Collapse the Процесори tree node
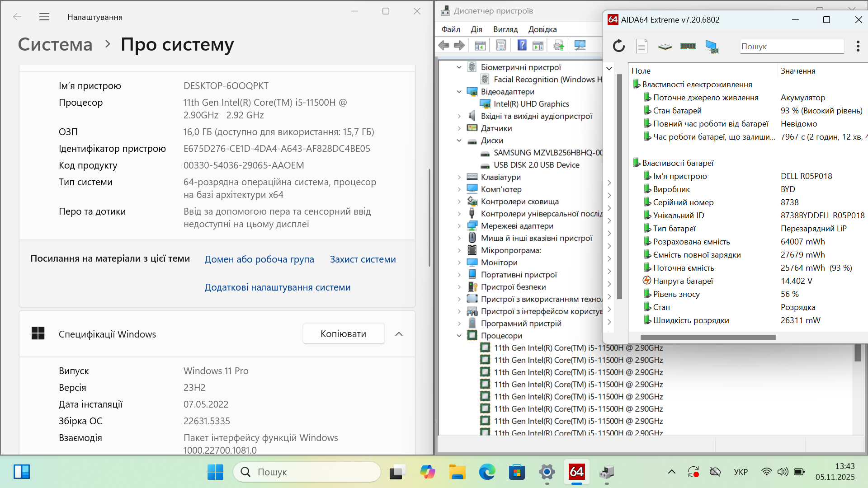The width and height of the screenshot is (868, 488). 459,336
